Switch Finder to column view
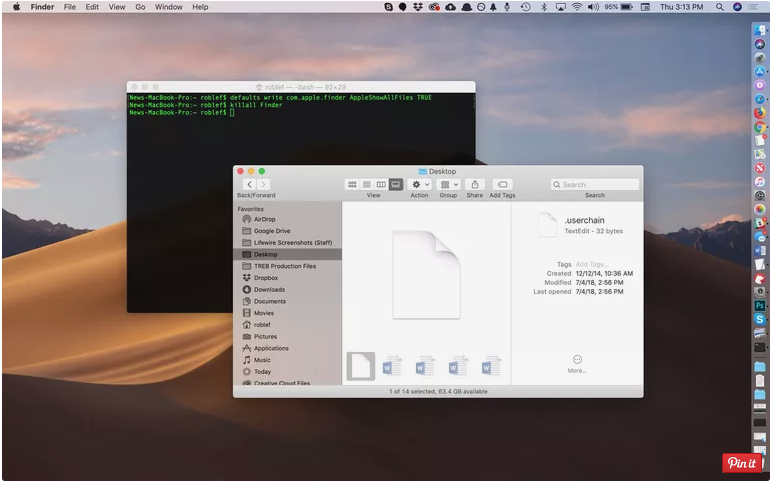This screenshot has width=773, height=483. pos(381,184)
